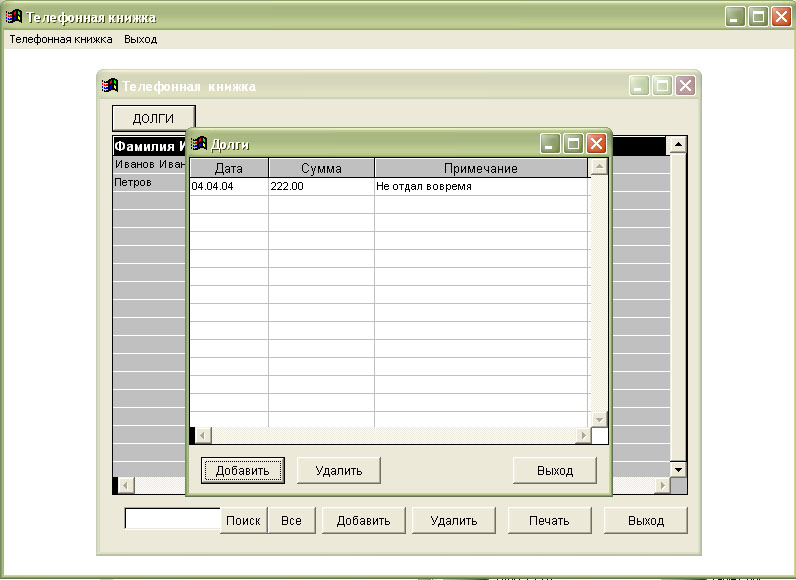Select the Петров row in phone book
796x580 pixels.
click(x=150, y=182)
